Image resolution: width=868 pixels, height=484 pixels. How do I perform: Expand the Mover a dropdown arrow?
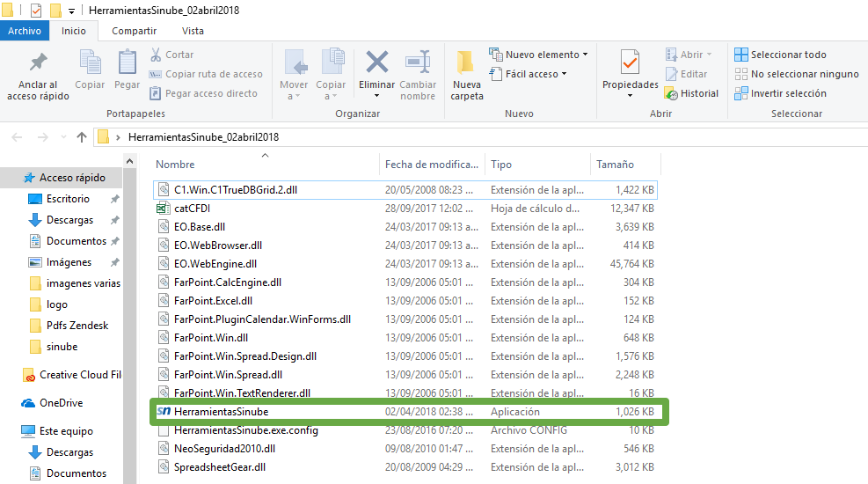pos(294,96)
